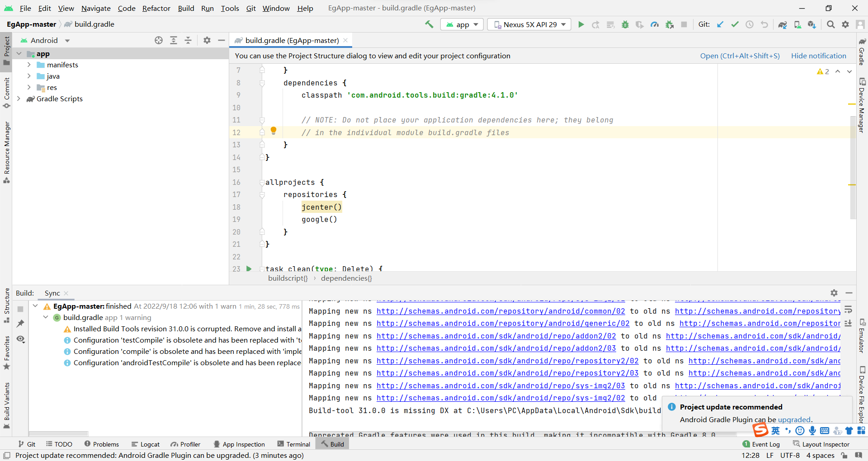The height and width of the screenshot is (461, 868).
Task: Commit changes with the Git checkmark icon
Action: click(x=734, y=24)
